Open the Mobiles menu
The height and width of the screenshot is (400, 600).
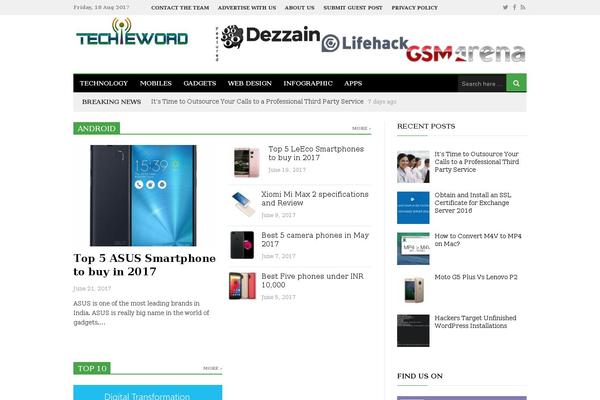(x=156, y=83)
